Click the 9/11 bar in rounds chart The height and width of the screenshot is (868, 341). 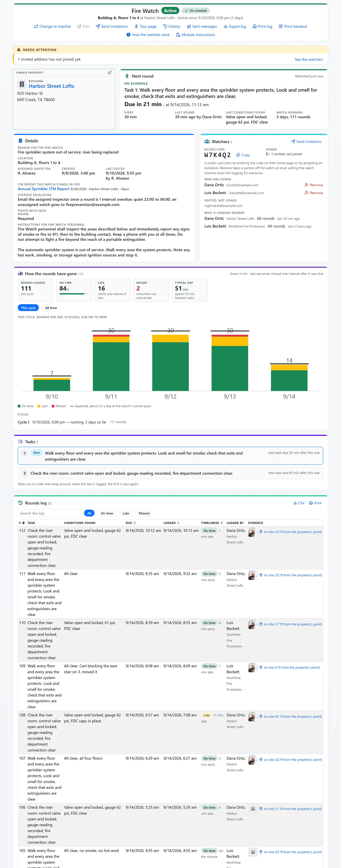[x=111, y=363]
